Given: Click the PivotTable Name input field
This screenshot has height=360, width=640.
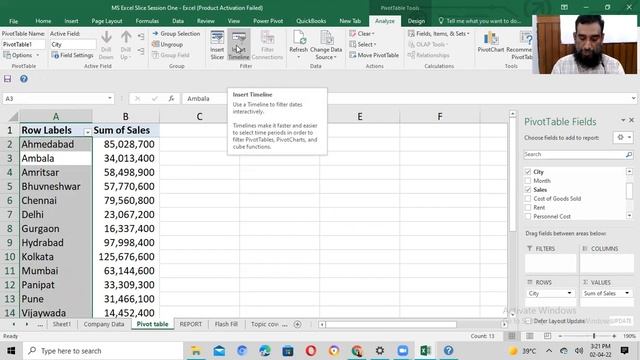Looking at the screenshot, I should coord(23,44).
